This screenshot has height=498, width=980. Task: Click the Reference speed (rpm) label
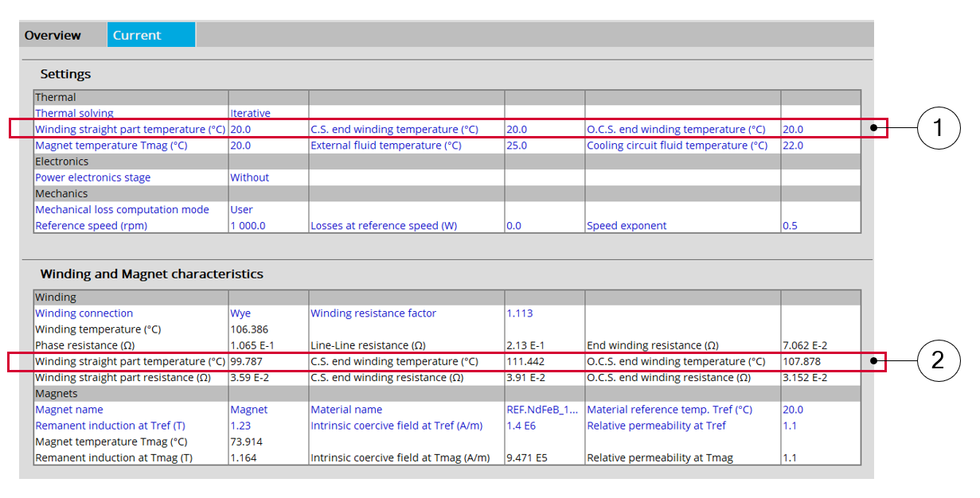pos(91,225)
